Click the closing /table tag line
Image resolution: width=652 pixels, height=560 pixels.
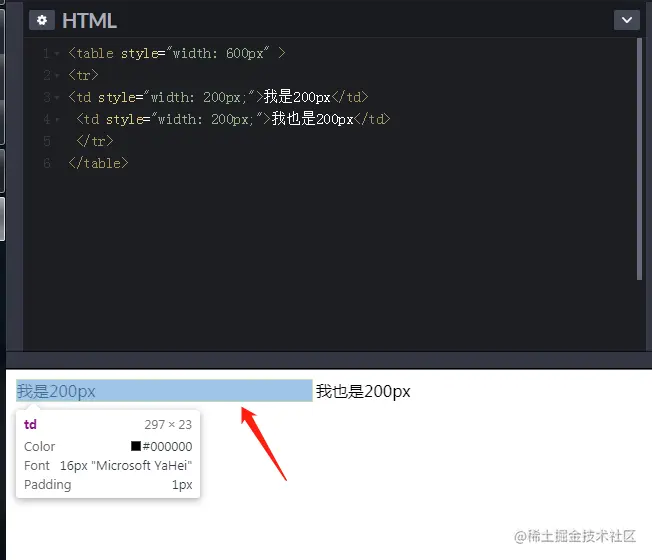(98, 163)
